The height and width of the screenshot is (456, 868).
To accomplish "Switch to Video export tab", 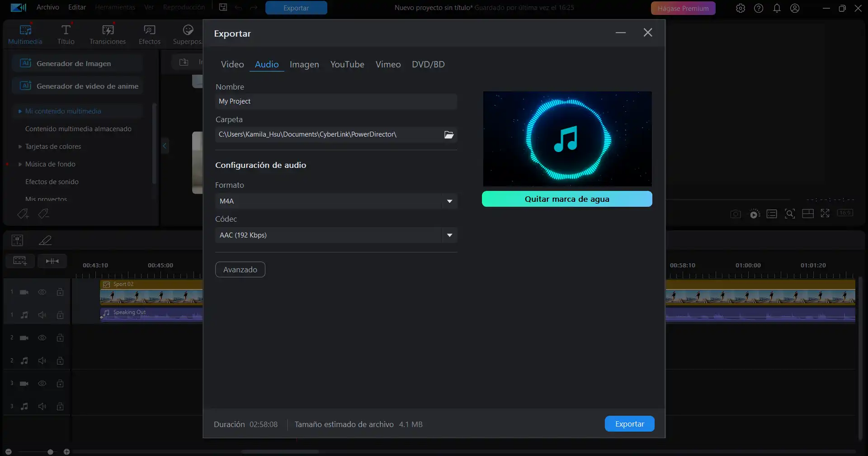I will (232, 64).
